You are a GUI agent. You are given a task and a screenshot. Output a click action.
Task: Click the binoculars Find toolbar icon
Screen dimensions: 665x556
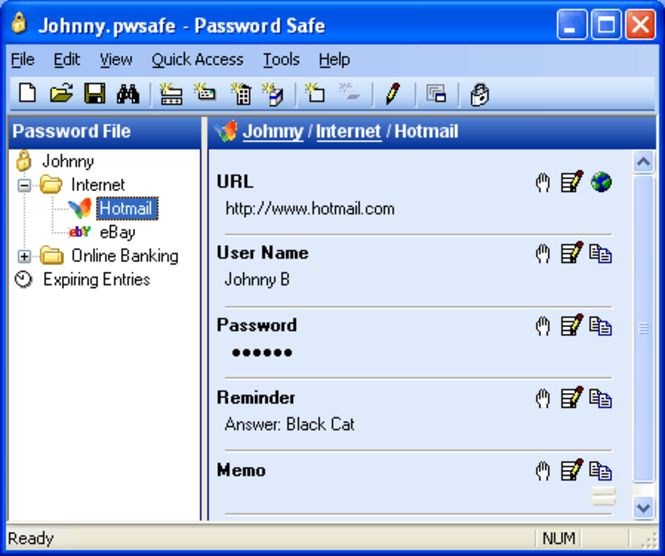point(128,93)
